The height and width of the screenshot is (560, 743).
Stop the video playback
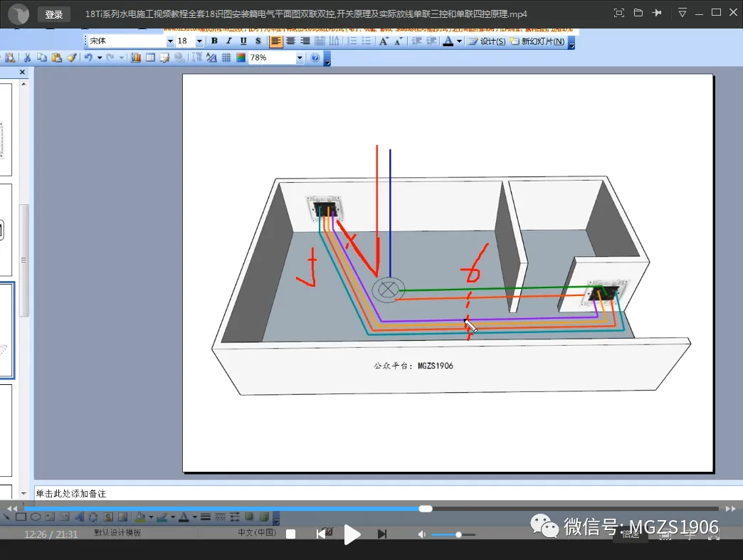coord(291,534)
